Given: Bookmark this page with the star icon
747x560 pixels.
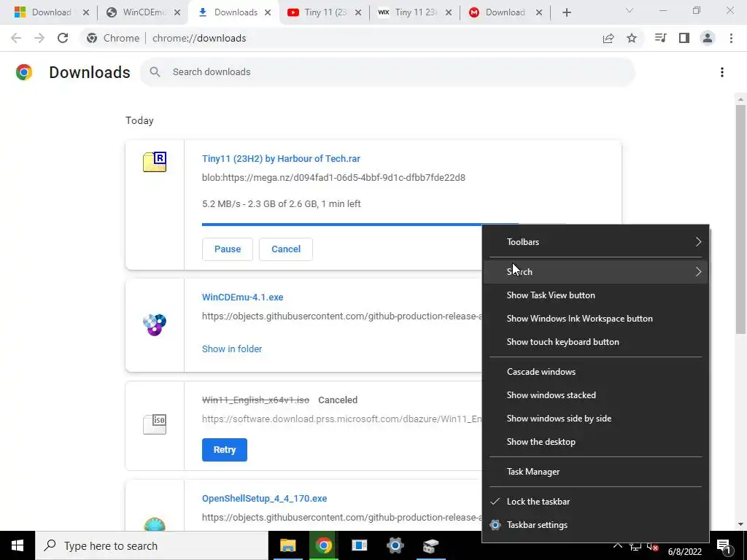Looking at the screenshot, I should (x=632, y=38).
